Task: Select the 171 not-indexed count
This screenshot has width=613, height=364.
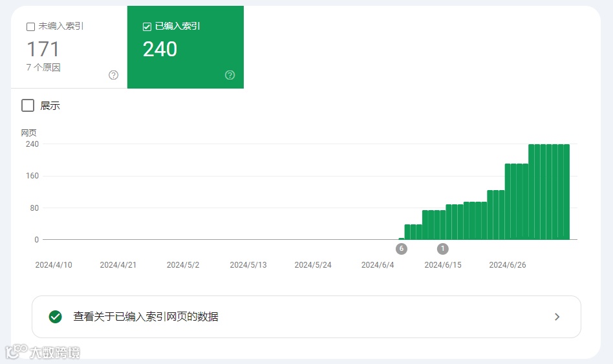Action: 43,49
